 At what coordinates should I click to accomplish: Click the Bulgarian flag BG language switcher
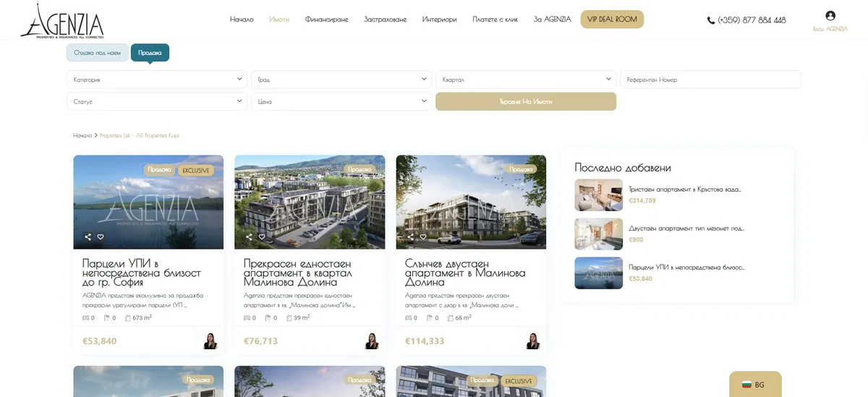[754, 385]
